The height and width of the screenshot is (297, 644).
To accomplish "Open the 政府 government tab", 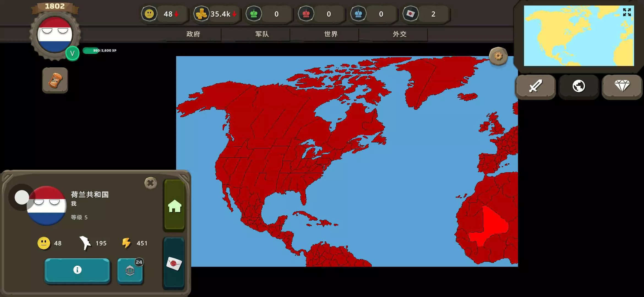I will pyautogui.click(x=193, y=34).
